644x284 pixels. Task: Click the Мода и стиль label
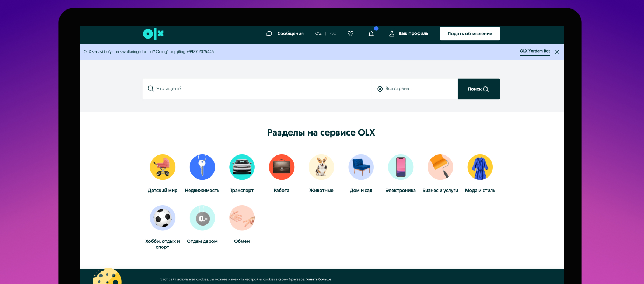point(480,191)
